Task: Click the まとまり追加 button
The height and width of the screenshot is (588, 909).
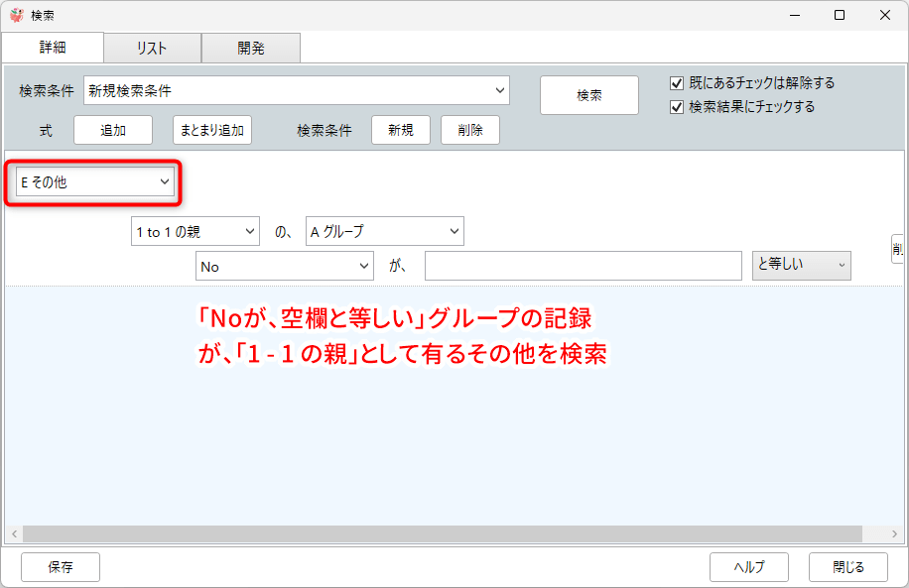Action: point(212,130)
